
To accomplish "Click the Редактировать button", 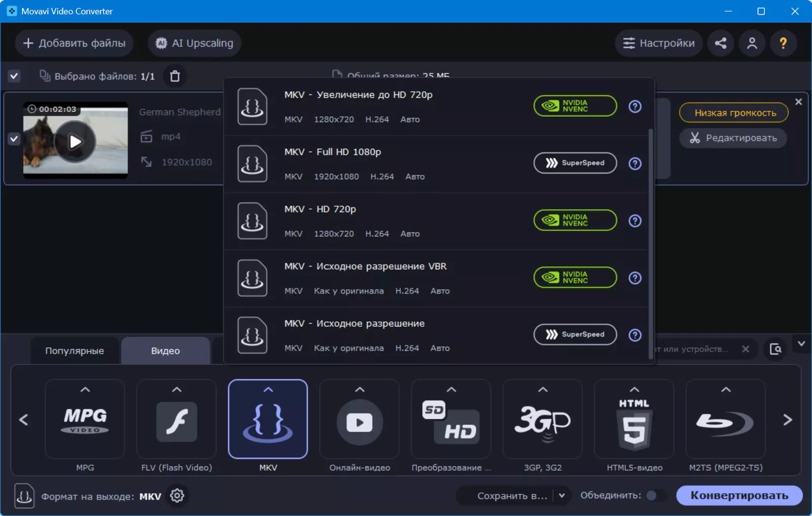I will point(733,138).
